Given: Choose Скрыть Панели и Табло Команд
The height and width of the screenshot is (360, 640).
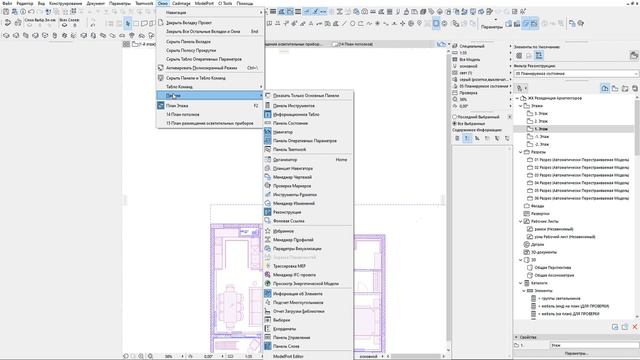Looking at the screenshot, I should [211, 78].
